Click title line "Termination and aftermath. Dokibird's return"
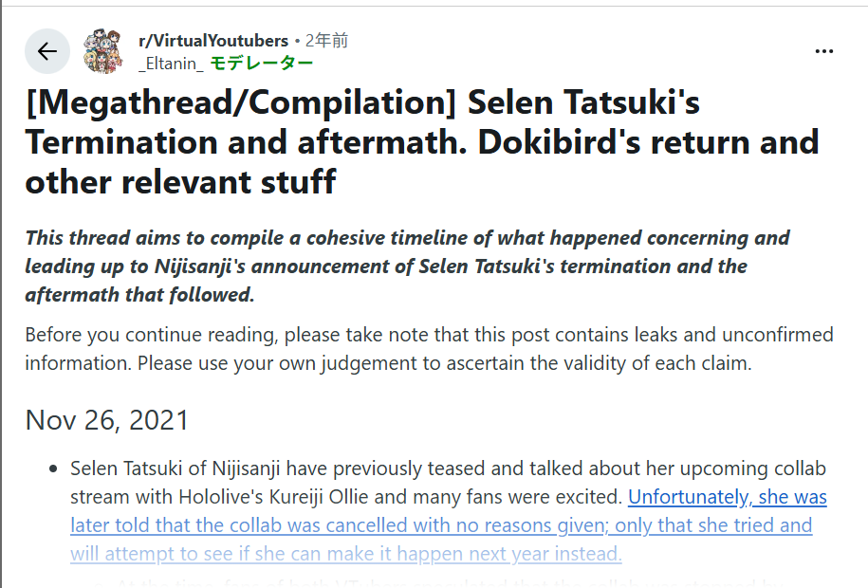Screen dimensions: 868x588 click(421, 142)
